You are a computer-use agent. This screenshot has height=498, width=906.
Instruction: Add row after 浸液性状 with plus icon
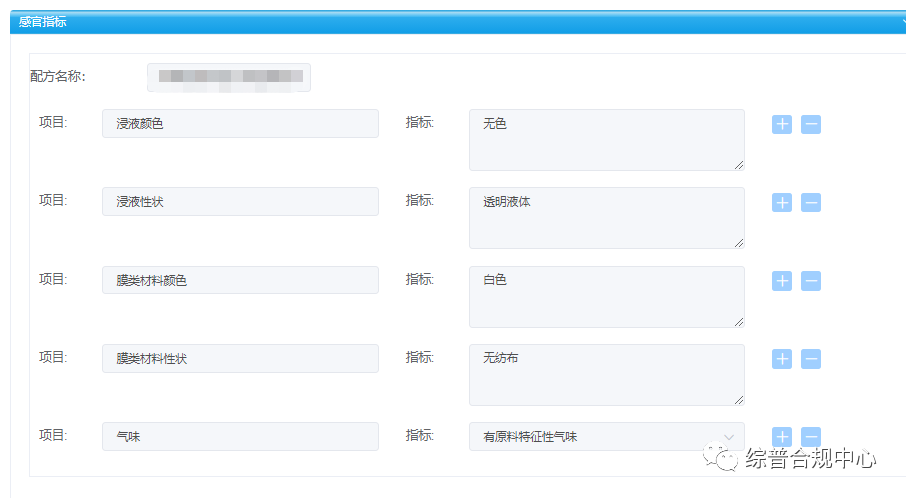click(781, 202)
